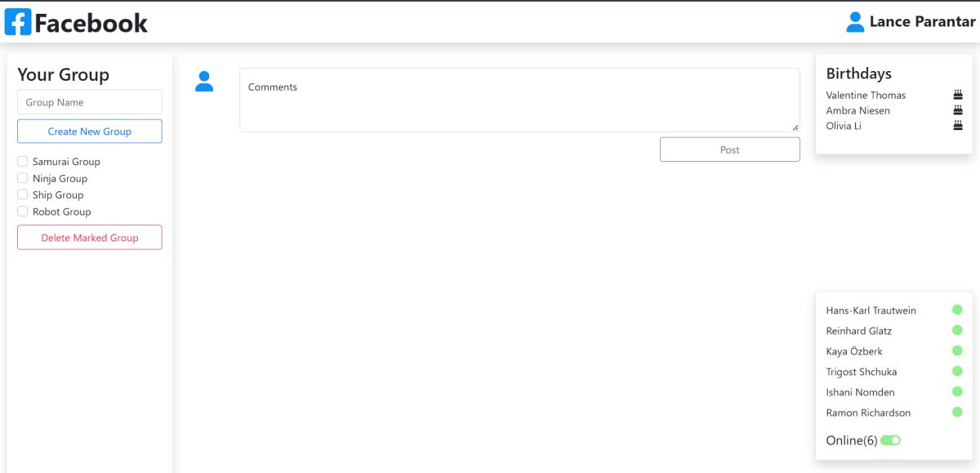980x473 pixels.
Task: Focus the Group Name input field
Action: [90, 102]
